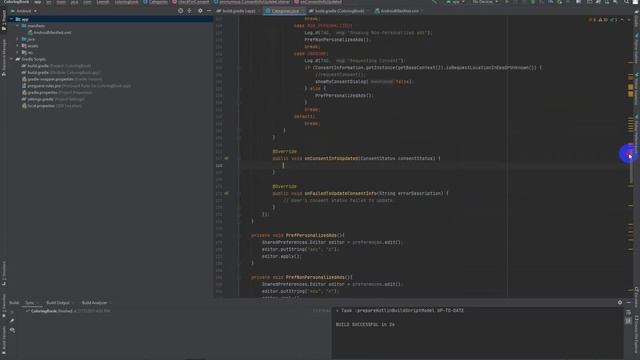Click the expand all icon in Project panel
640x360 pixels.
tap(190, 11)
